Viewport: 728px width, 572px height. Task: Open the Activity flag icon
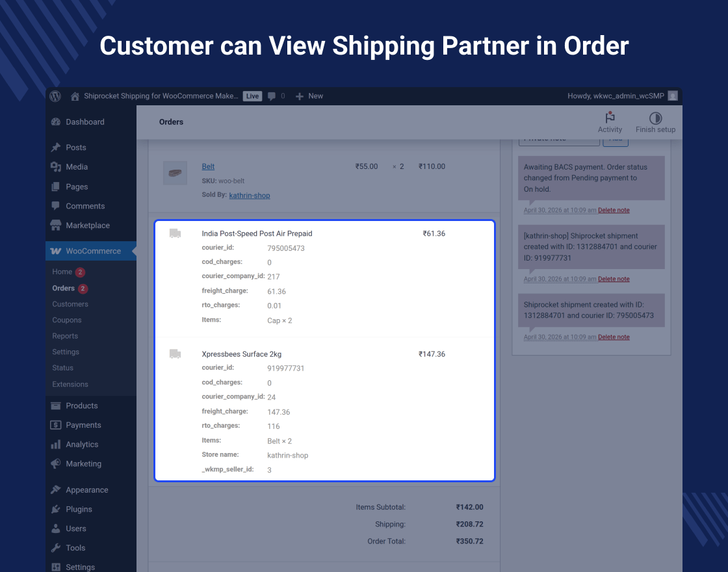coord(610,118)
